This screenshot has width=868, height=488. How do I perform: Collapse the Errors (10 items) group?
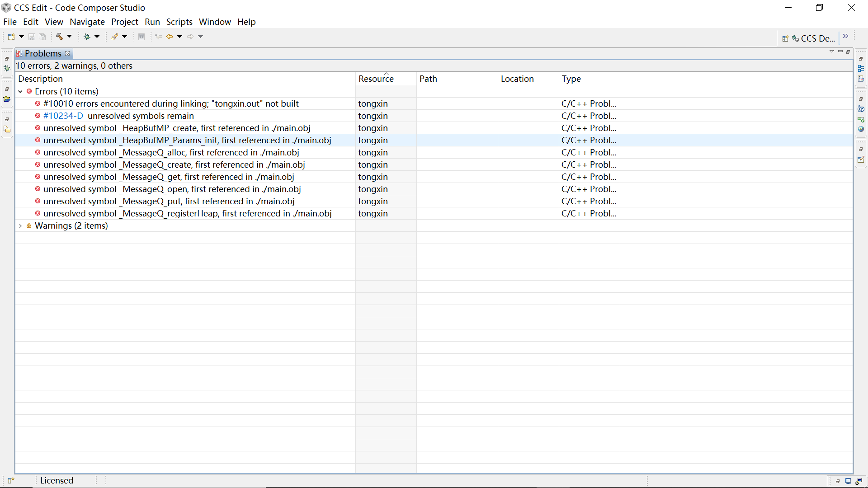pyautogui.click(x=20, y=92)
